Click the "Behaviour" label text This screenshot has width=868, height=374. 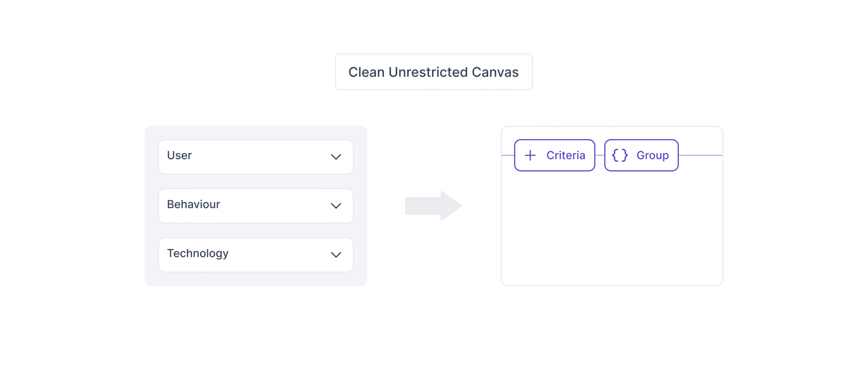[x=193, y=204]
